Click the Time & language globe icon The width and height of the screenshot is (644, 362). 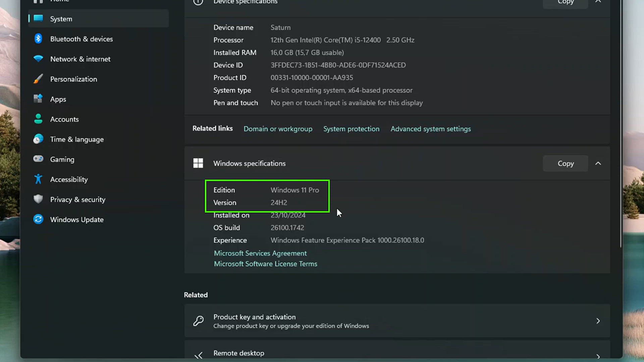tap(38, 139)
